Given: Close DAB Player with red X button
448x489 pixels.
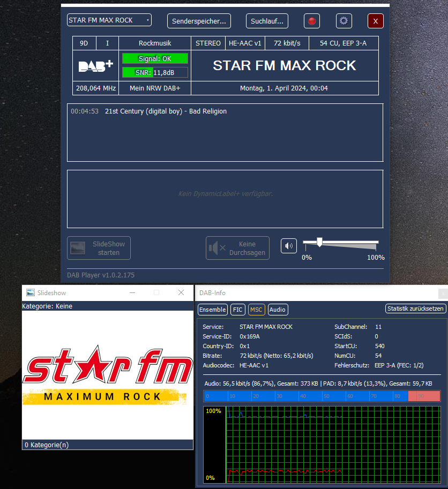Looking at the screenshot, I should [x=375, y=21].
